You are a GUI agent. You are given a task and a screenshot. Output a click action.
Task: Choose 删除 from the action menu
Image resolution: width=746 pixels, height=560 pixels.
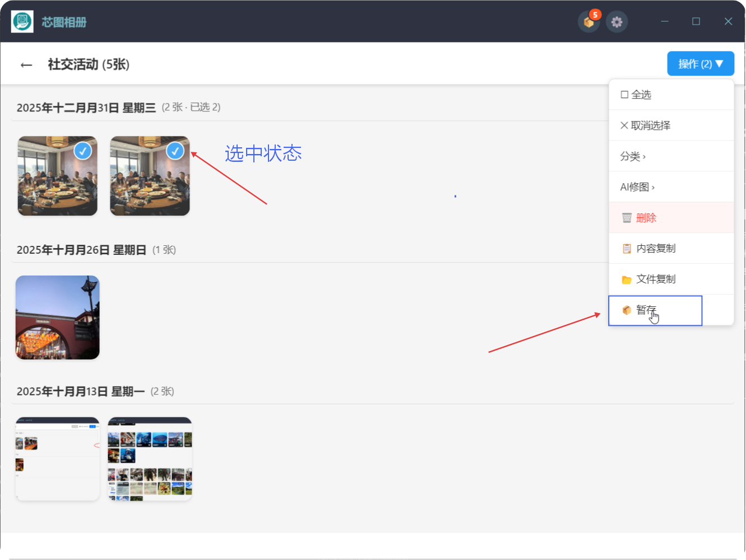pos(647,217)
